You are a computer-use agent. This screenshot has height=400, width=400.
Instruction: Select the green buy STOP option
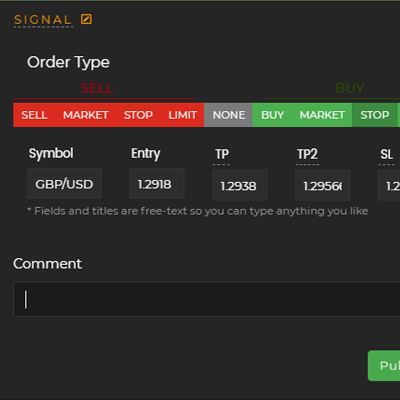pyautogui.click(x=374, y=115)
